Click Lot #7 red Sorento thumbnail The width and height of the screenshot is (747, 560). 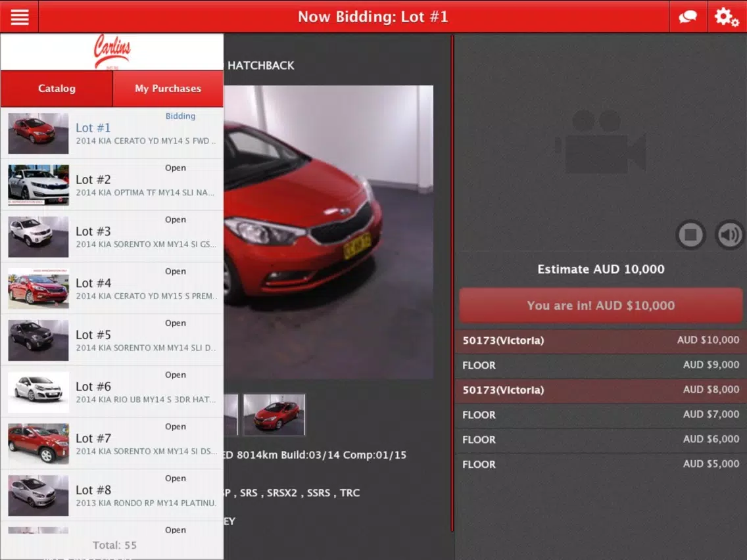(39, 444)
